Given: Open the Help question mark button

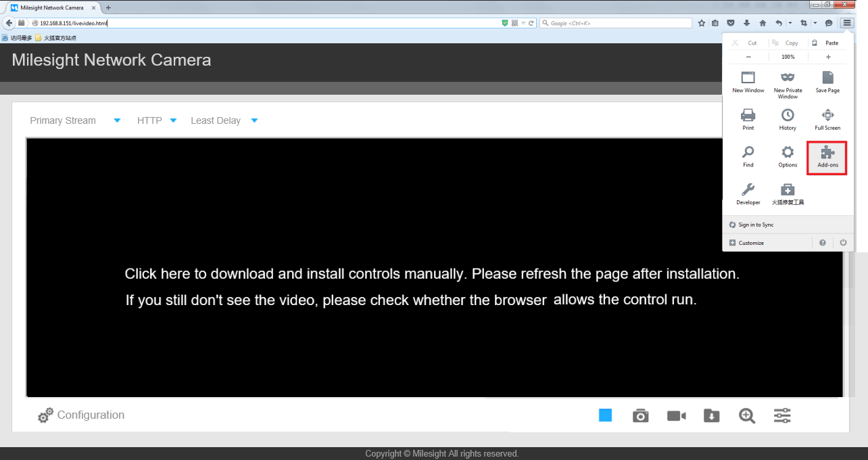Looking at the screenshot, I should tap(823, 243).
